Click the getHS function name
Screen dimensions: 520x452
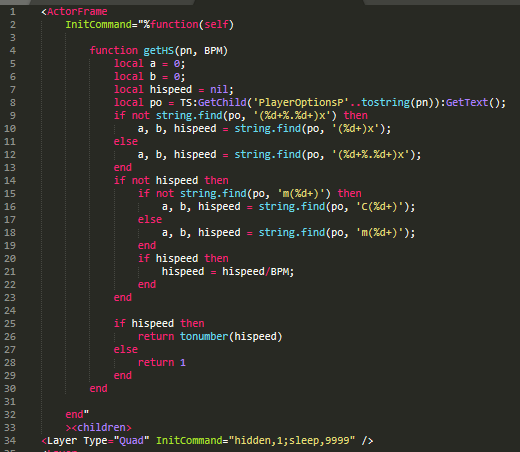click(x=159, y=51)
